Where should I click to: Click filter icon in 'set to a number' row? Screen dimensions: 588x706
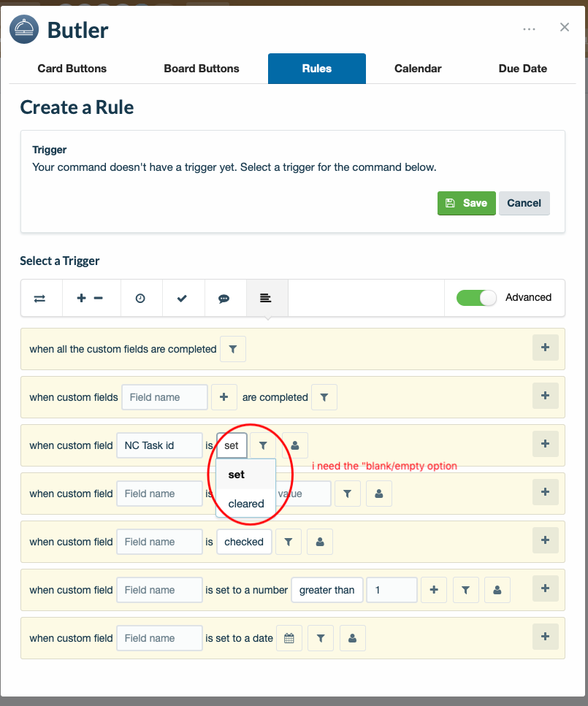pos(466,590)
